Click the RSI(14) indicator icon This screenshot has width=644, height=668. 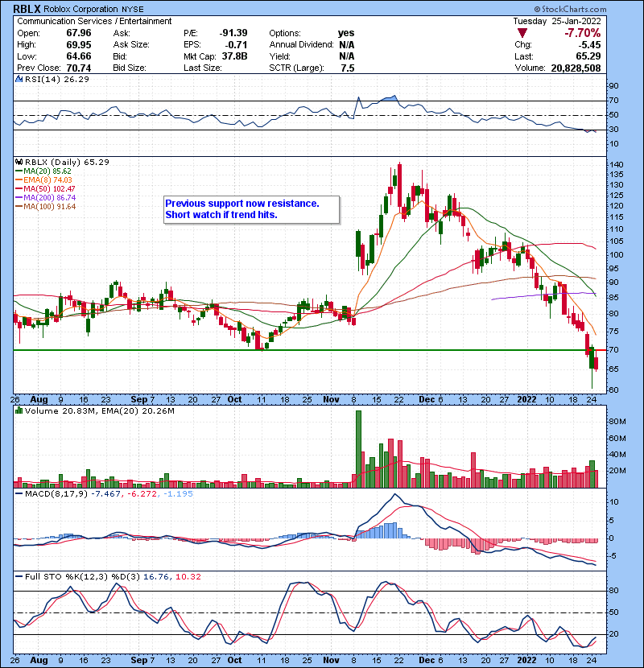tap(19, 79)
